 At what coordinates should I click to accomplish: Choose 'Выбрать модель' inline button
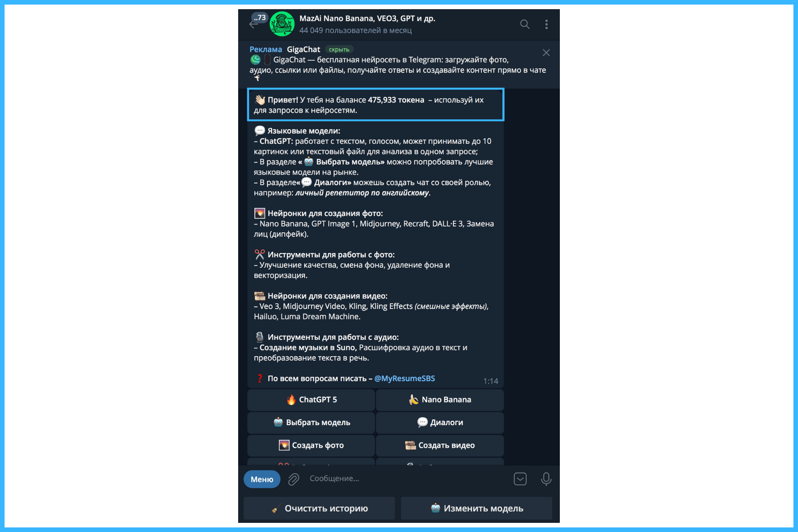[x=311, y=423]
